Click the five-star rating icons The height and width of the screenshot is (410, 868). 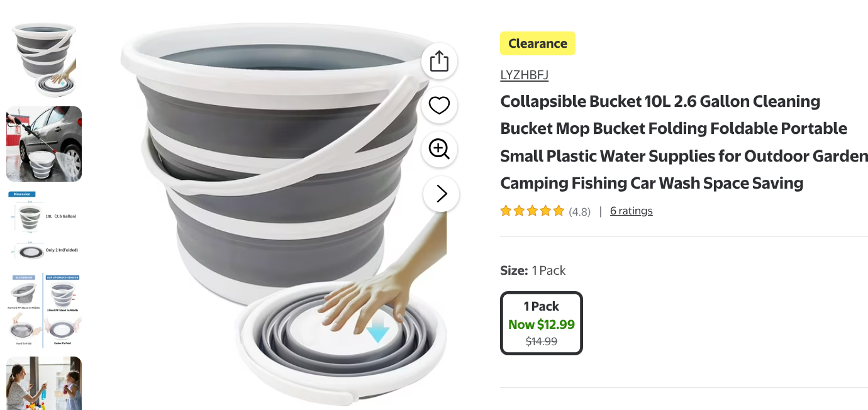pos(532,211)
